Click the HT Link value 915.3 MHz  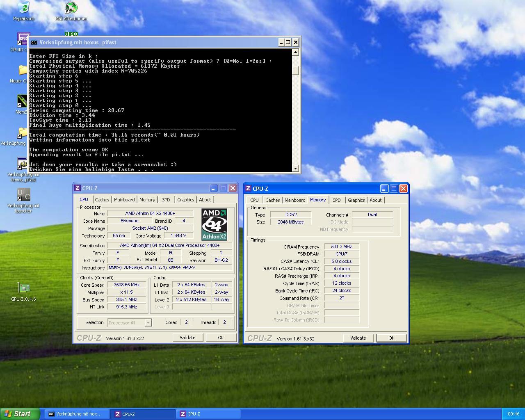(127, 307)
